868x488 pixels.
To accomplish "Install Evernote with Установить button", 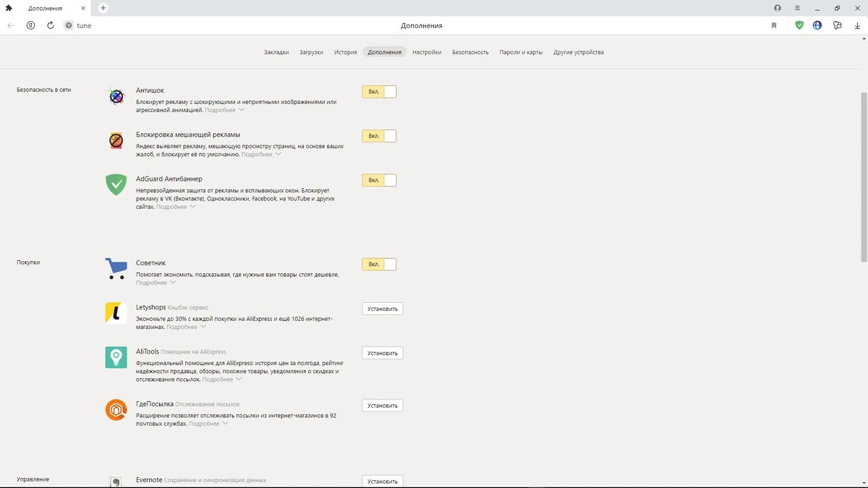I will [383, 481].
